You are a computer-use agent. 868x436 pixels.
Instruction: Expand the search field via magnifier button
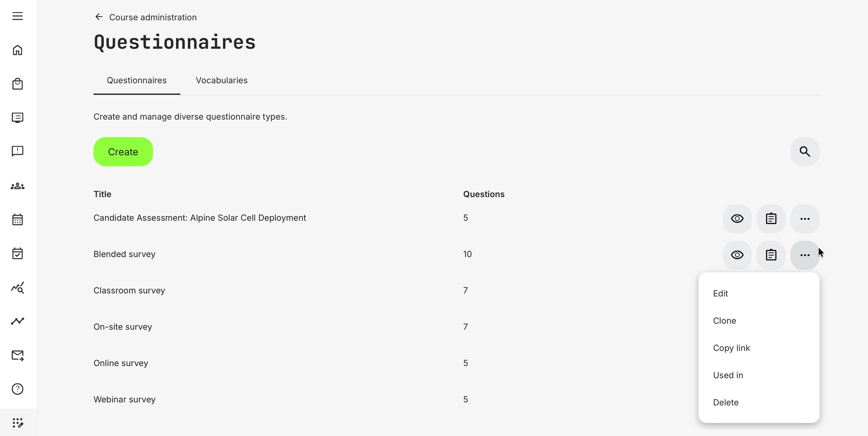coord(805,152)
